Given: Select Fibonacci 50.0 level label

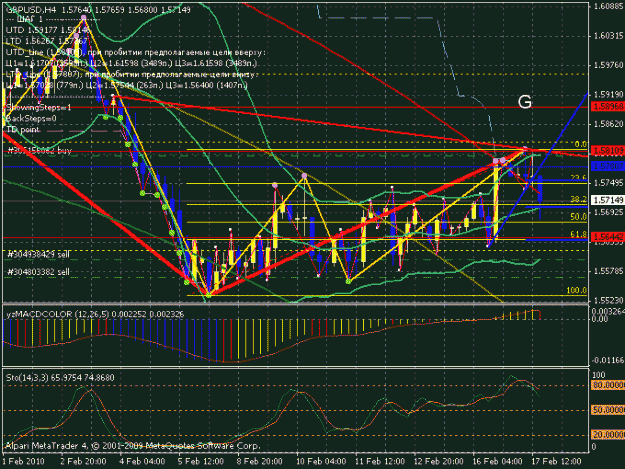Looking at the screenshot, I should (x=578, y=217).
